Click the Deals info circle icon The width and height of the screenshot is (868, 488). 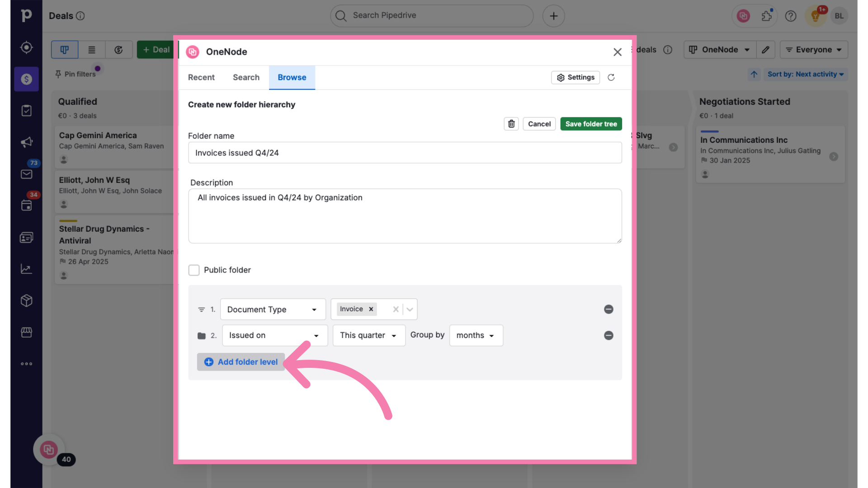click(80, 16)
